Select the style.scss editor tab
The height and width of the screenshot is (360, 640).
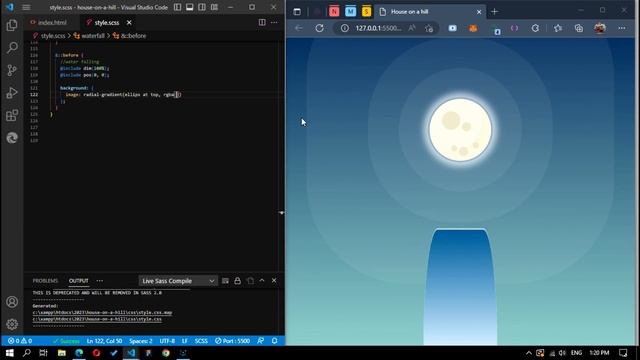(107, 23)
